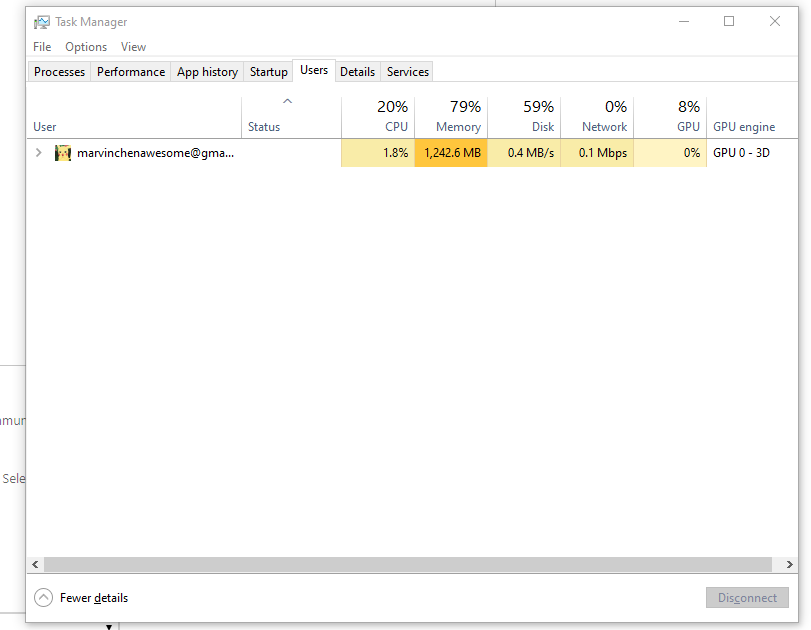Minimize the Task Manager window

click(x=684, y=21)
